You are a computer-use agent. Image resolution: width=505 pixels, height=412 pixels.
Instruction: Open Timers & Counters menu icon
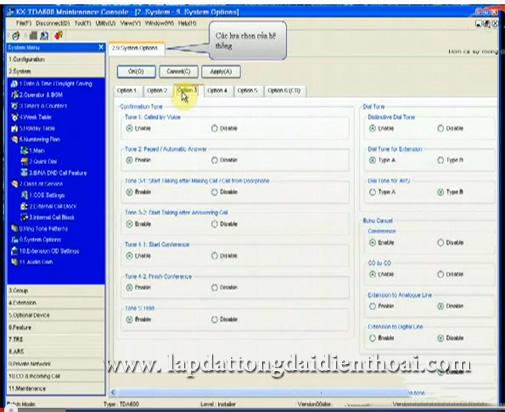point(14,106)
